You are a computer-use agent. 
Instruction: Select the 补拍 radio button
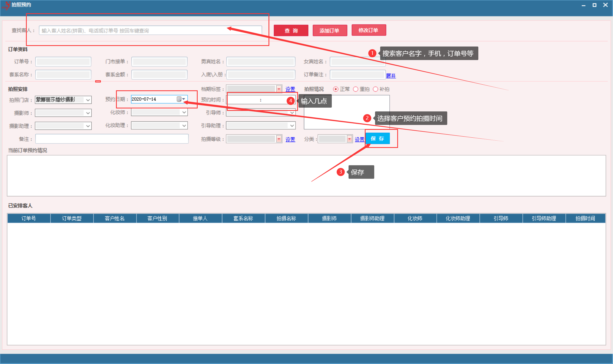[375, 89]
